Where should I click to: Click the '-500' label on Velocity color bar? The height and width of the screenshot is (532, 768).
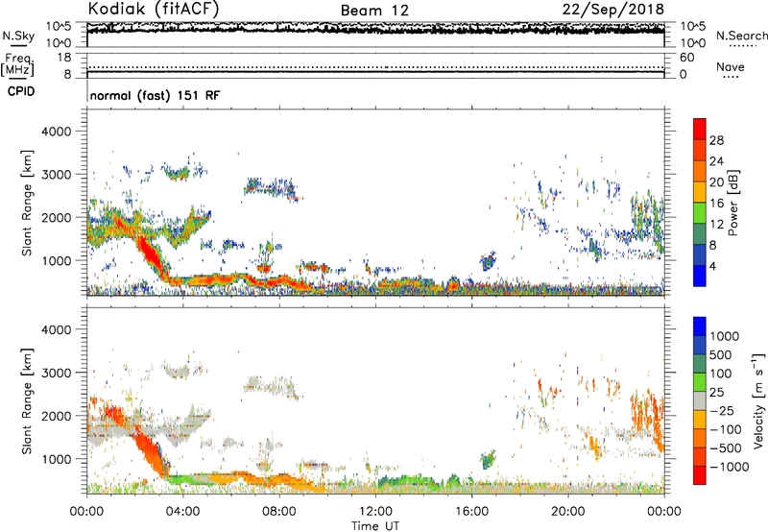[x=725, y=447]
